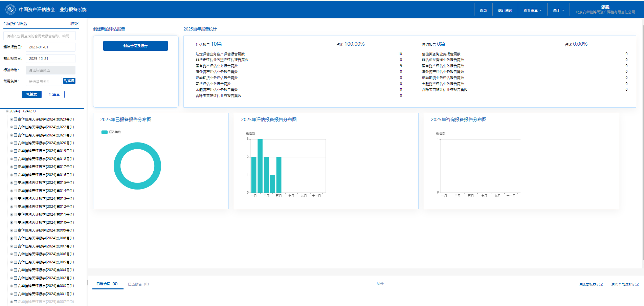The height and width of the screenshot is (306, 644).
Task: Select checkbox of report [2024]第010号
Action: [x=15, y=222]
